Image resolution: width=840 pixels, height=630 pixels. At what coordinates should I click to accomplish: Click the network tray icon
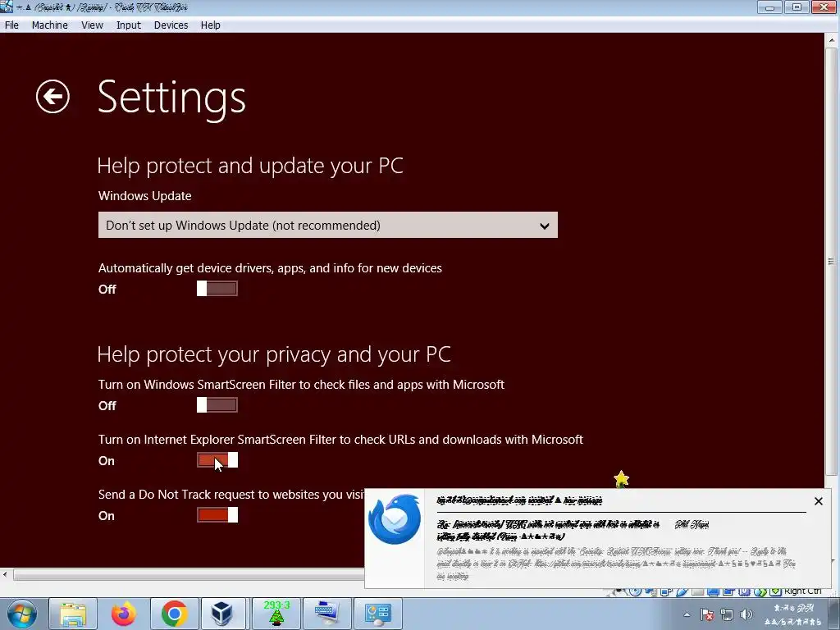coord(727,615)
